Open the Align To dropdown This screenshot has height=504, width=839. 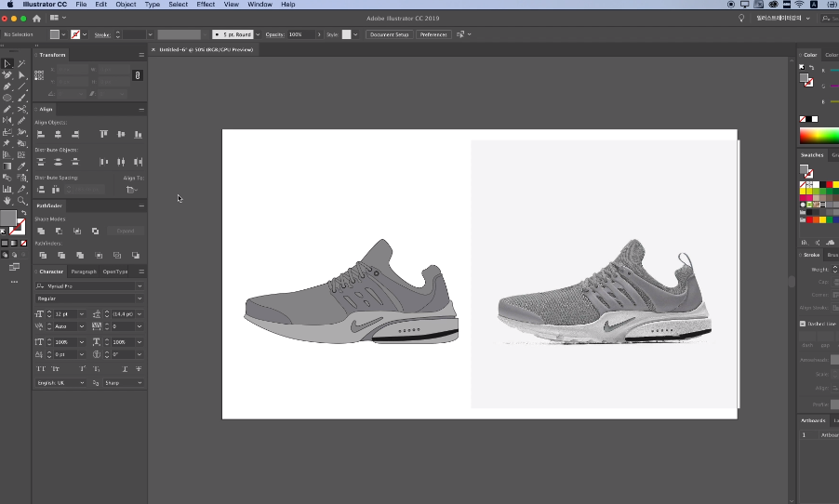(x=130, y=190)
